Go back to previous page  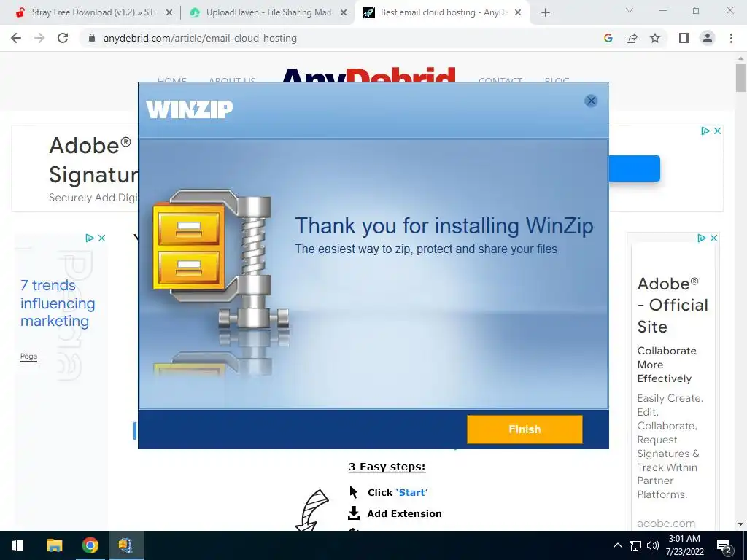16,38
